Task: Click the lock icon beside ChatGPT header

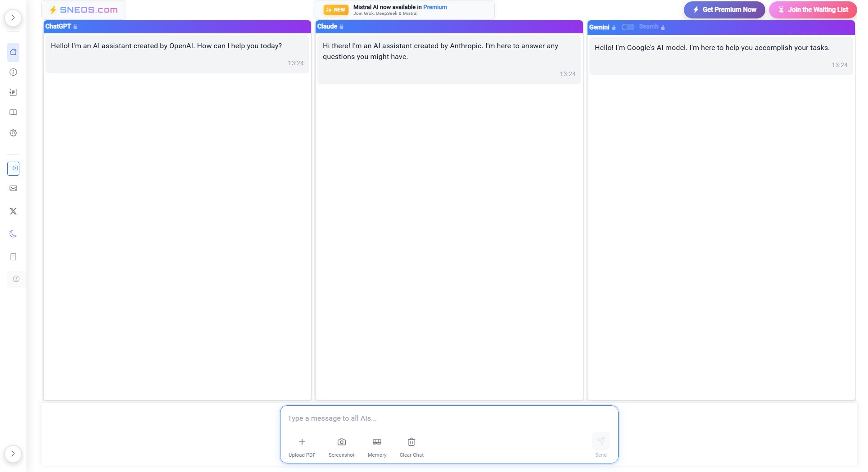Action: tap(75, 27)
